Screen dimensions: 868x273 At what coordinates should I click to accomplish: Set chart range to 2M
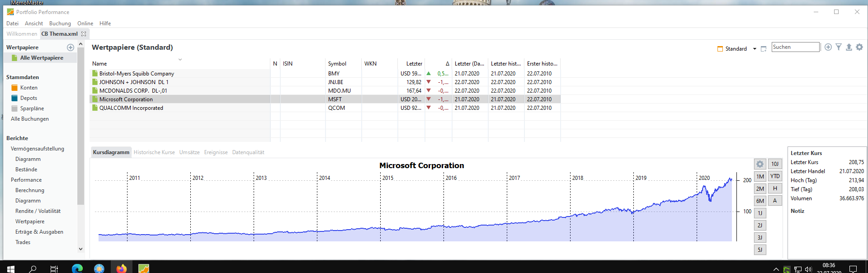pyautogui.click(x=760, y=189)
